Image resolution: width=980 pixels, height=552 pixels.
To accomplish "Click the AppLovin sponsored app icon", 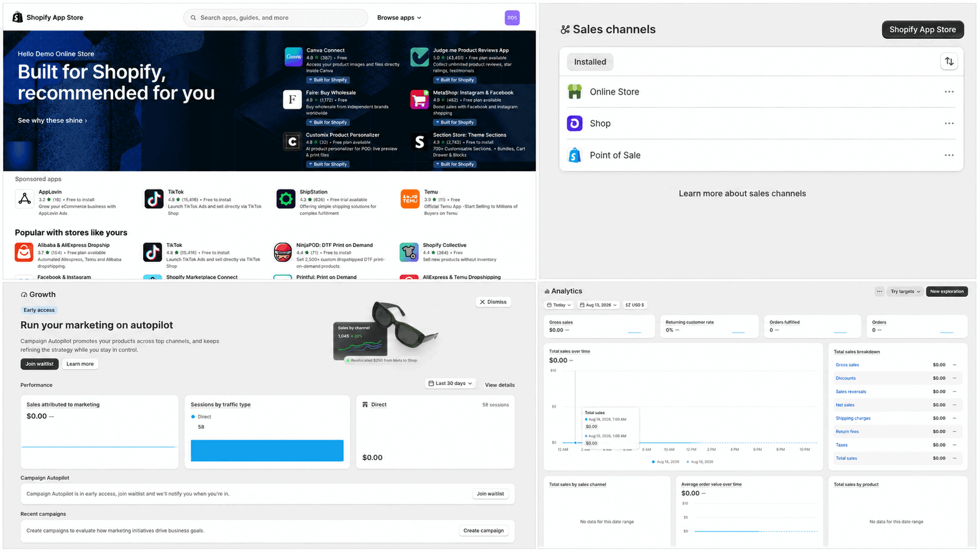I will click(x=25, y=199).
